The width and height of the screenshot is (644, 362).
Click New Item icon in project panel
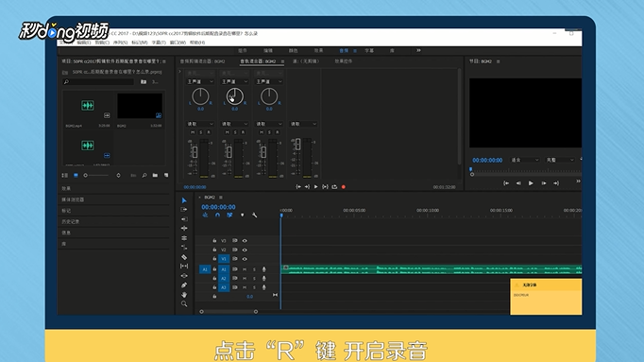click(x=166, y=176)
